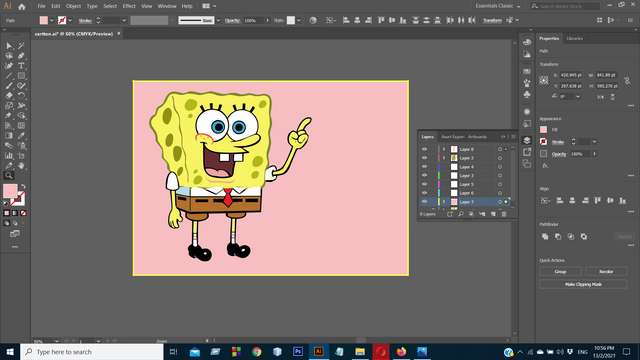Select the Hand tool
The image size is (640, 360).
pyautogui.click(x=21, y=165)
